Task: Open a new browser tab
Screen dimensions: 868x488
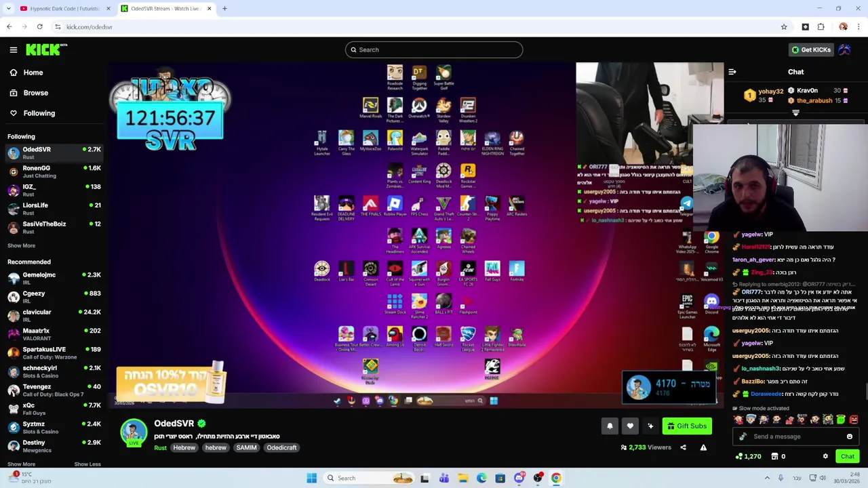Action: pos(224,9)
